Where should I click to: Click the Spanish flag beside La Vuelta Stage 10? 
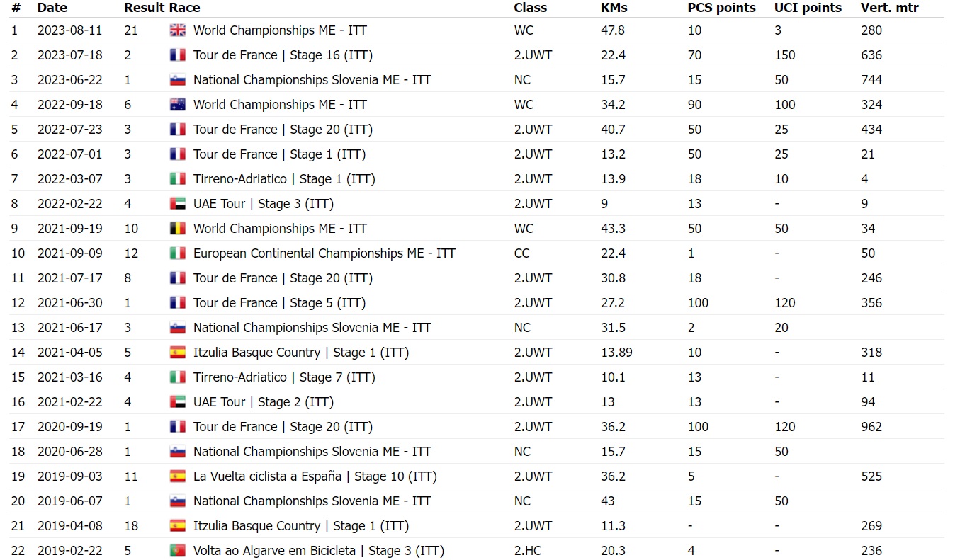[x=178, y=476]
